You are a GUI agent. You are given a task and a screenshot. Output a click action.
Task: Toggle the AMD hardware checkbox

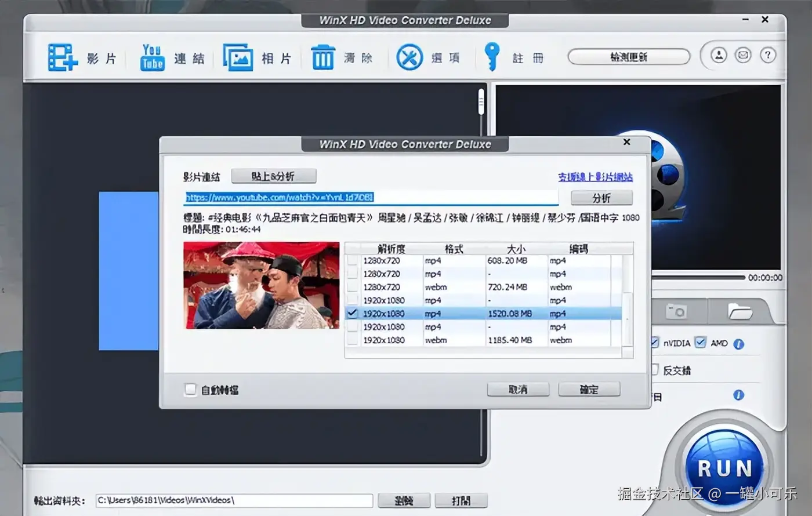701,342
